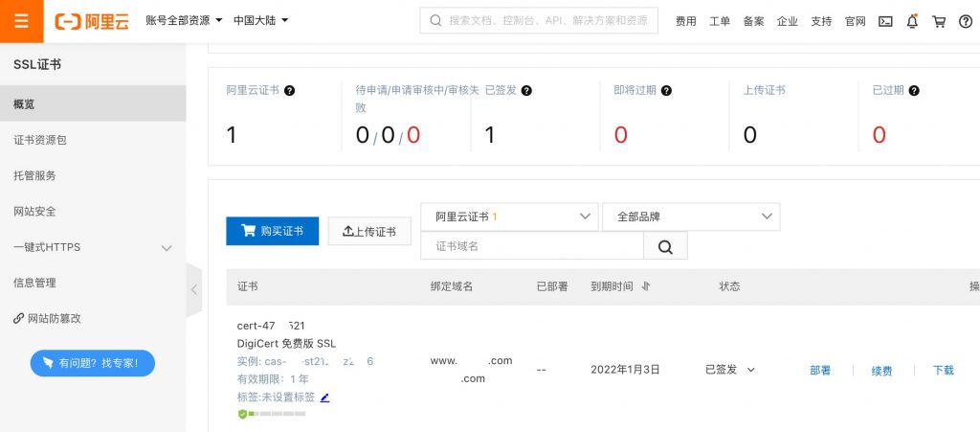The width and height of the screenshot is (980, 432).
Task: Open 支持 in top navigation
Action: tap(820, 21)
